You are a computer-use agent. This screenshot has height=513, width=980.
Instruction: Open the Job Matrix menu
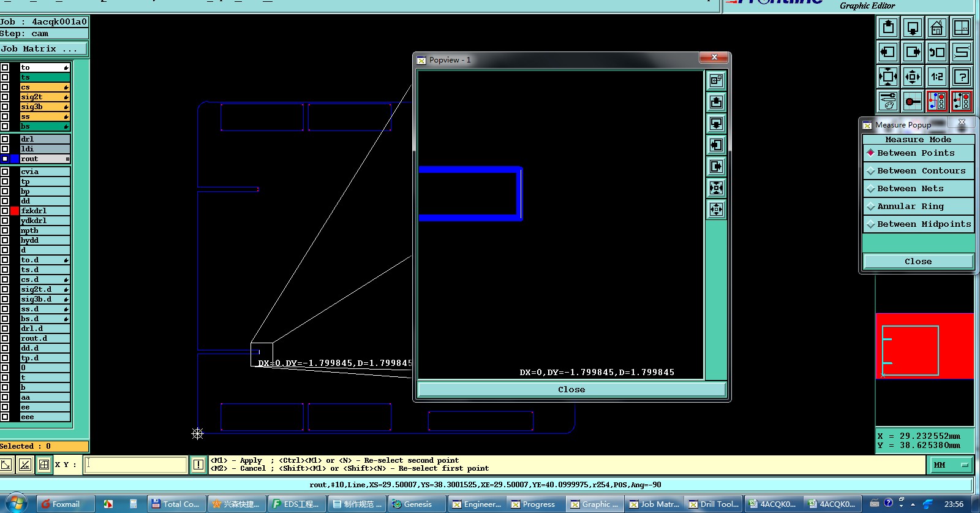pos(43,48)
